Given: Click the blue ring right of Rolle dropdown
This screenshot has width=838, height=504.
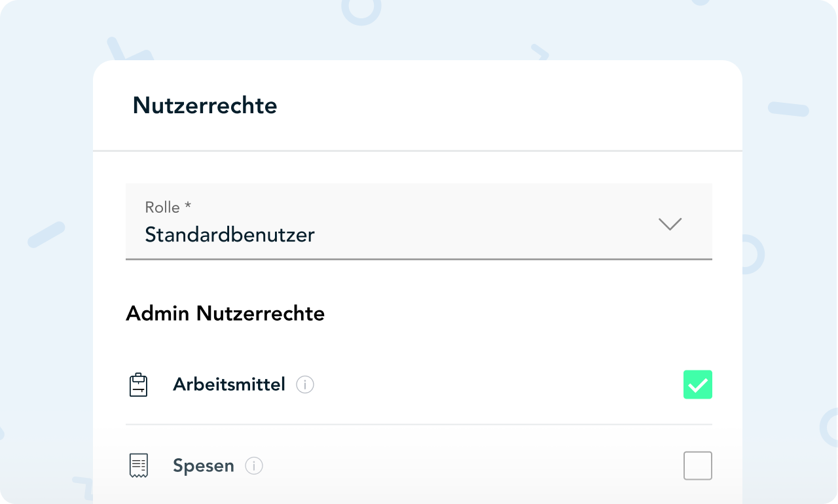Looking at the screenshot, I should (x=753, y=255).
